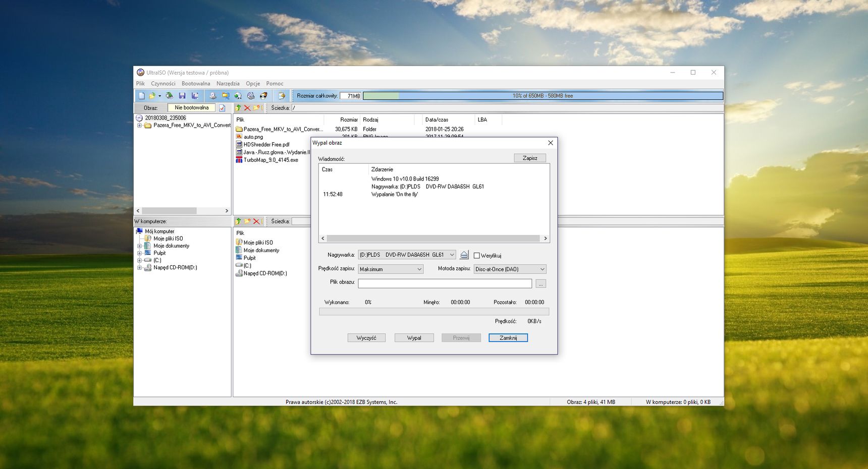Expand Pazera_Free_MKV_to_AVI_Convert tree node
This screenshot has width=868, height=469.
139,126
